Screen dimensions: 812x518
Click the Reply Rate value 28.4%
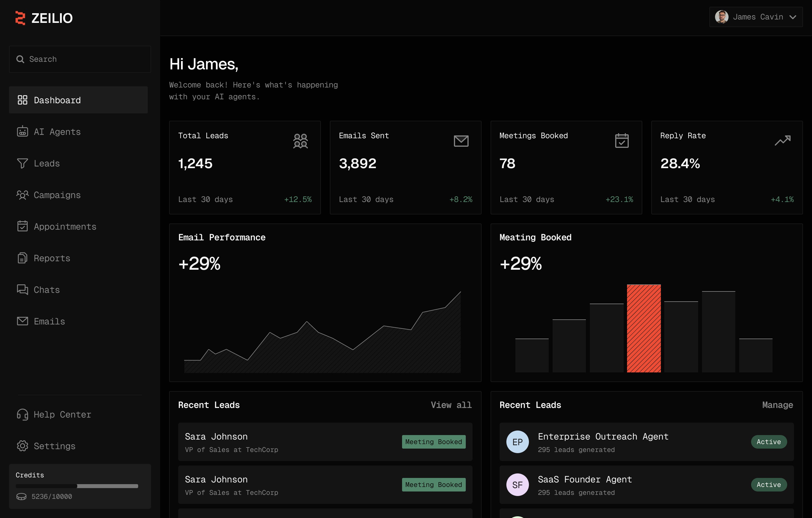(680, 163)
